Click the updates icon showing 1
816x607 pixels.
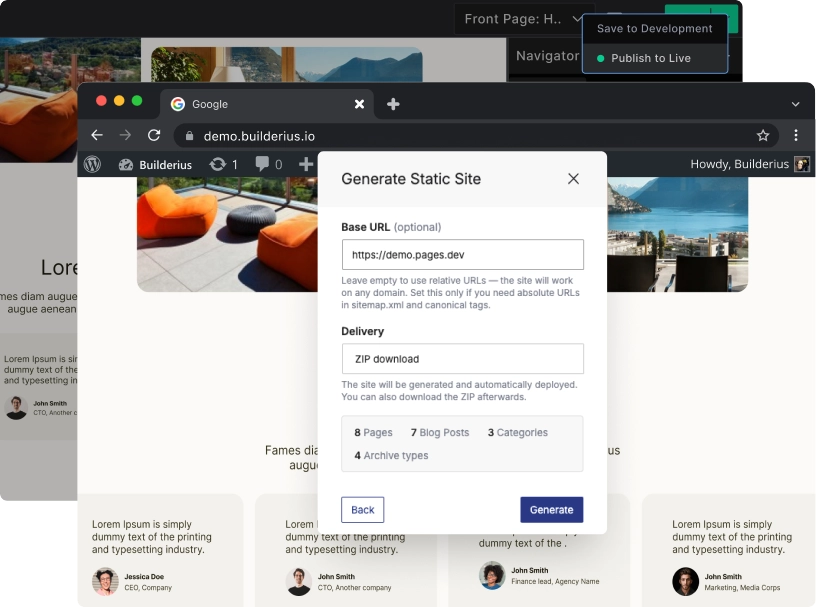point(223,165)
